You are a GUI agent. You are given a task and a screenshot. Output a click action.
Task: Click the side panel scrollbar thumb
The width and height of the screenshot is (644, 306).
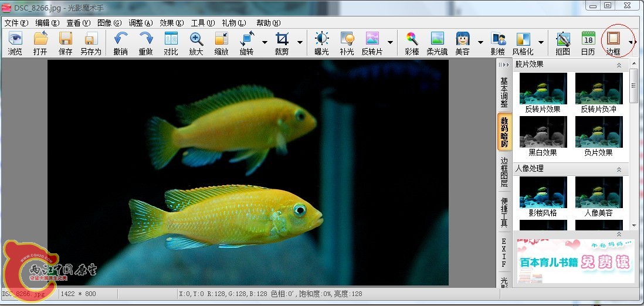[633, 86]
